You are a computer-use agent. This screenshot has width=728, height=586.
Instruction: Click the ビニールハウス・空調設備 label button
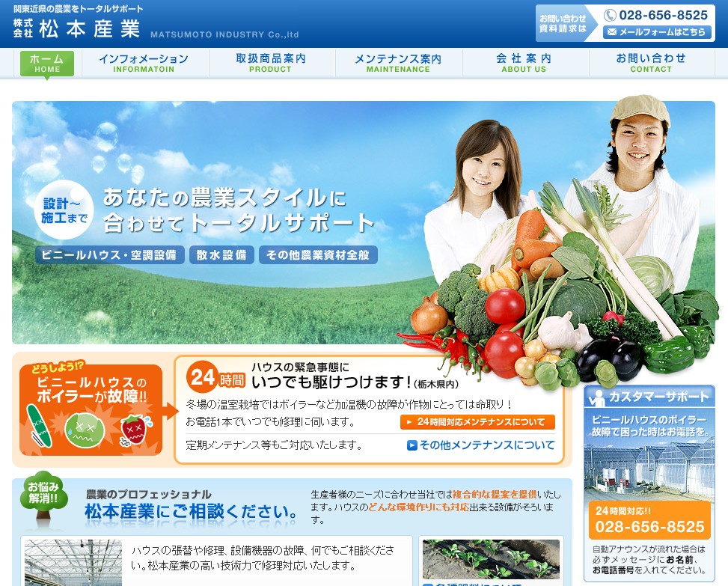pyautogui.click(x=109, y=255)
